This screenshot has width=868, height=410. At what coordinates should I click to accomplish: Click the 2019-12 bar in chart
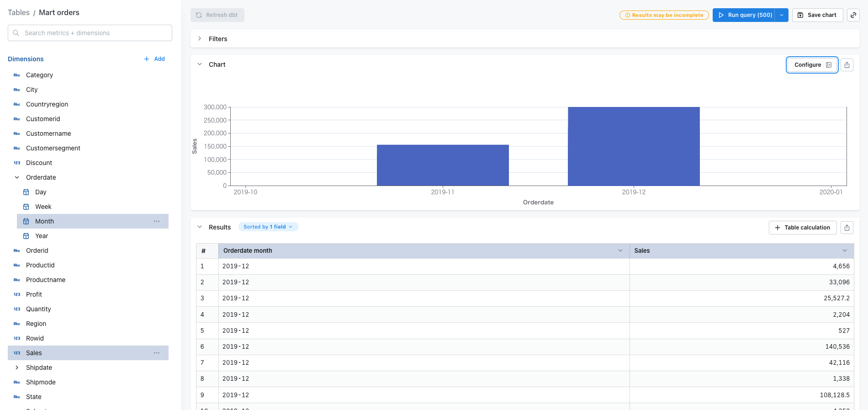(x=634, y=146)
